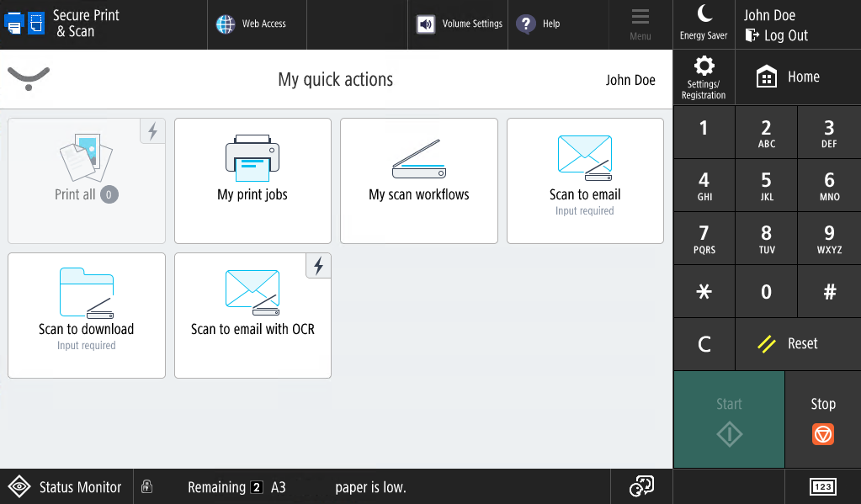Activate Energy Saver mode
861x504 pixels.
click(704, 24)
